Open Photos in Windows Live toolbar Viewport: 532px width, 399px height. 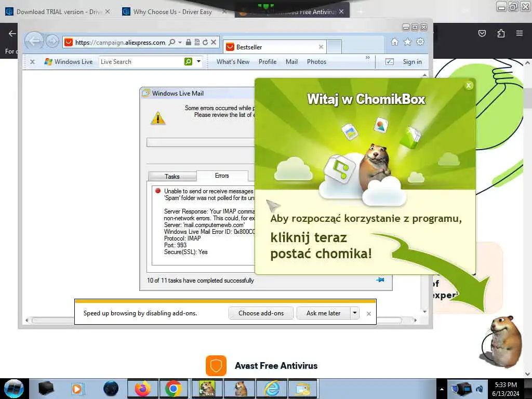pos(316,62)
